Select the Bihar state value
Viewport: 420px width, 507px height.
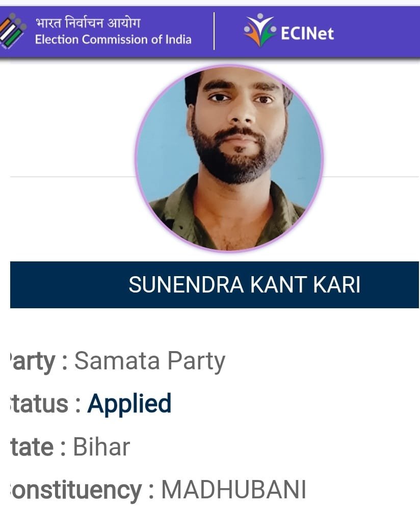pyautogui.click(x=101, y=447)
